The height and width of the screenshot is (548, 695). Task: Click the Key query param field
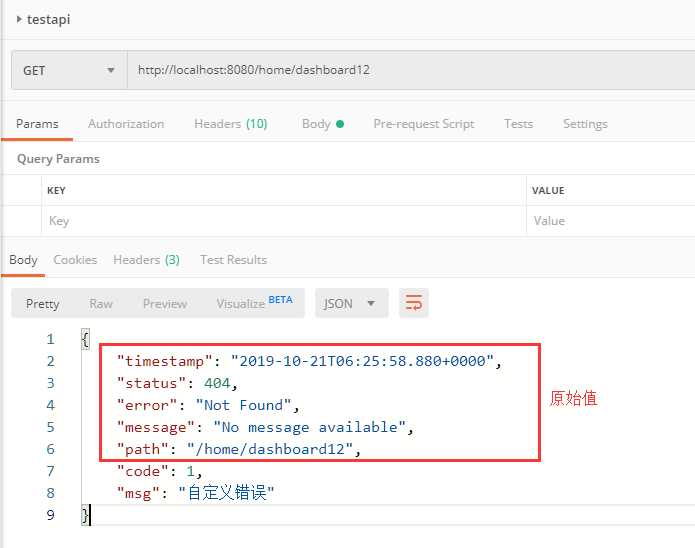[284, 221]
